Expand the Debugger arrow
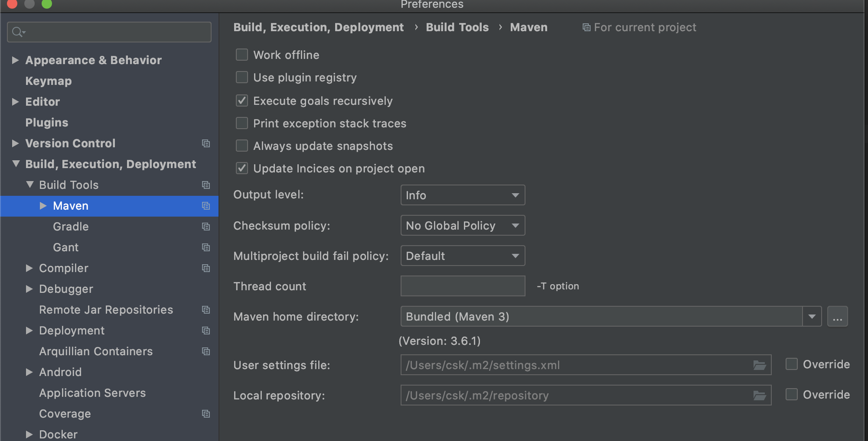 (29, 289)
